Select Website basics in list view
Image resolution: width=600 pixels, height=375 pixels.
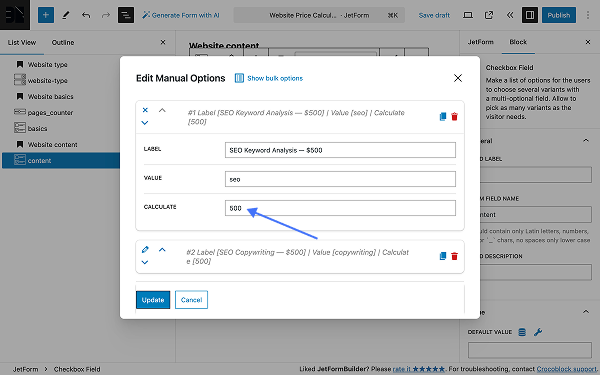(x=50, y=96)
